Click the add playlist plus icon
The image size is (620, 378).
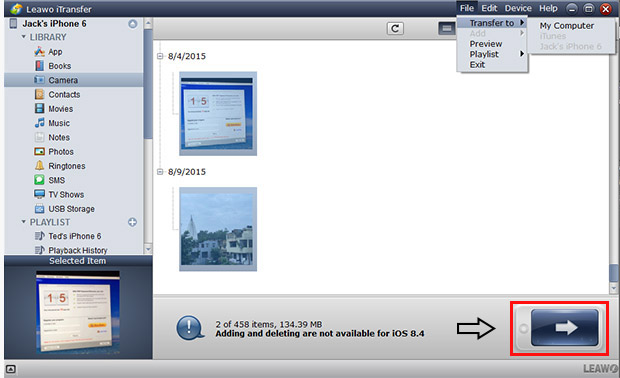[x=132, y=222]
